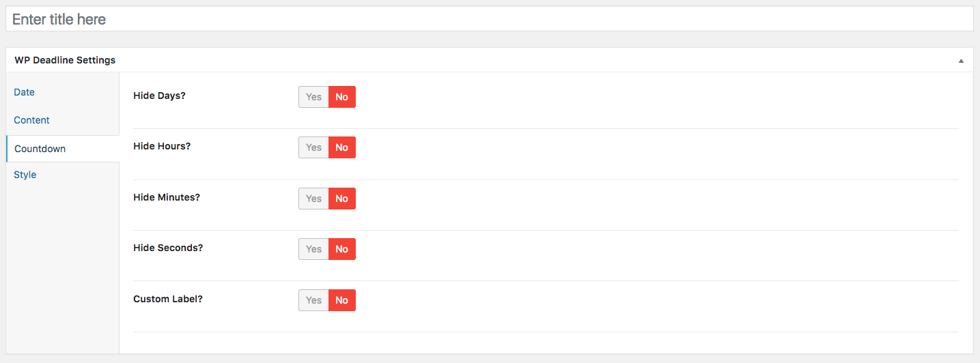Click the Hide Days? label
The height and width of the screenshot is (363, 980).
tap(159, 96)
